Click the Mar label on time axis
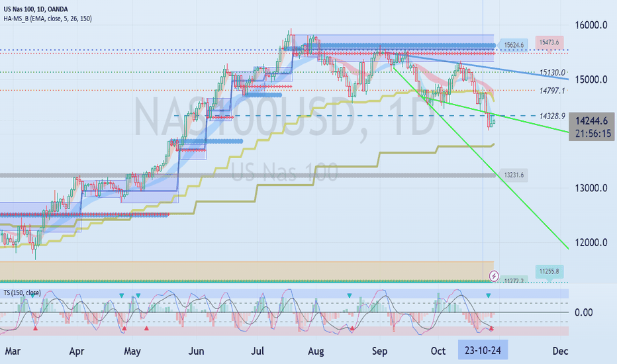Image resolution: width=617 pixels, height=364 pixels. (x=13, y=351)
